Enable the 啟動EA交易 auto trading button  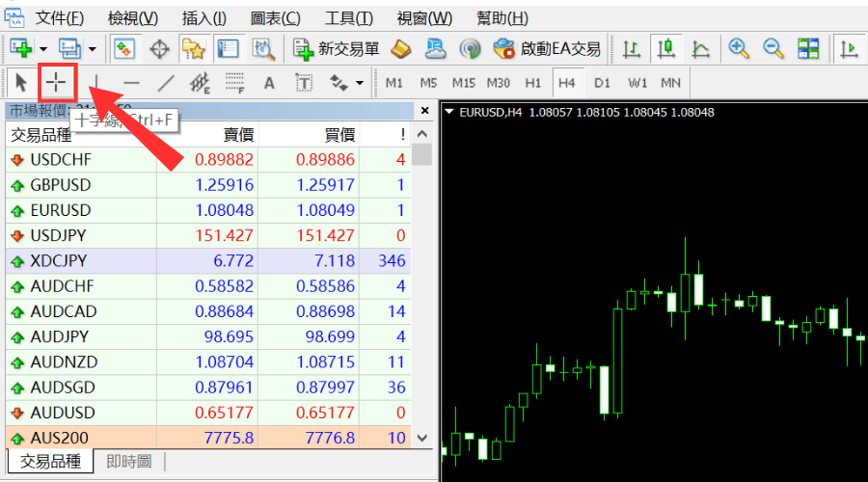point(546,48)
